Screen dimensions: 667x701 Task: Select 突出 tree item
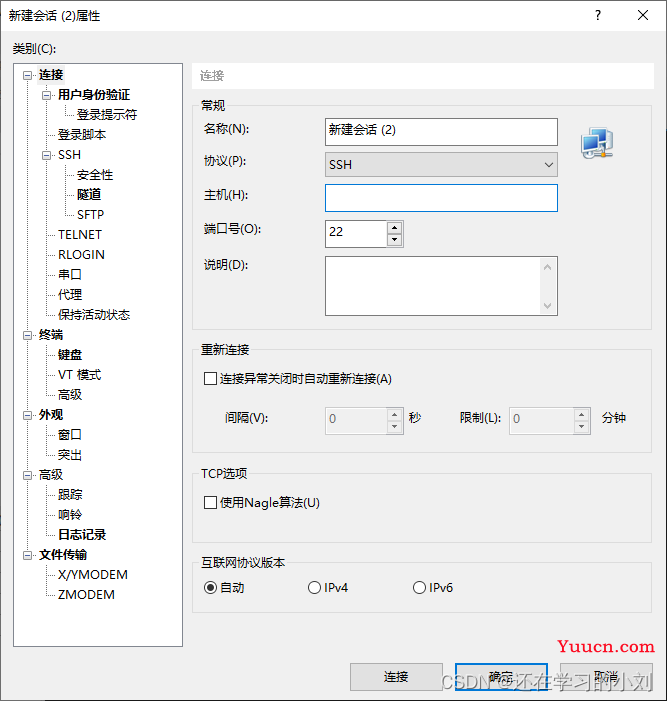[x=70, y=455]
